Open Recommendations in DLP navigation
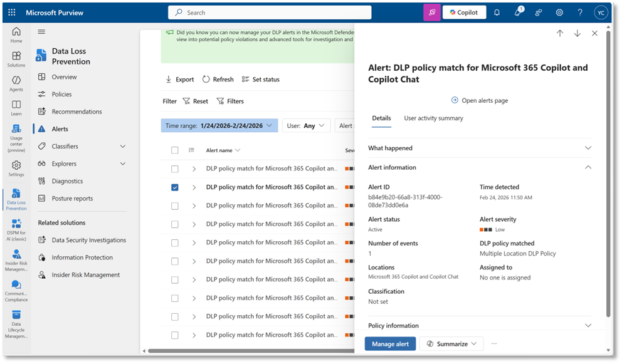Viewport: 622px width, 364px height. pos(76,112)
